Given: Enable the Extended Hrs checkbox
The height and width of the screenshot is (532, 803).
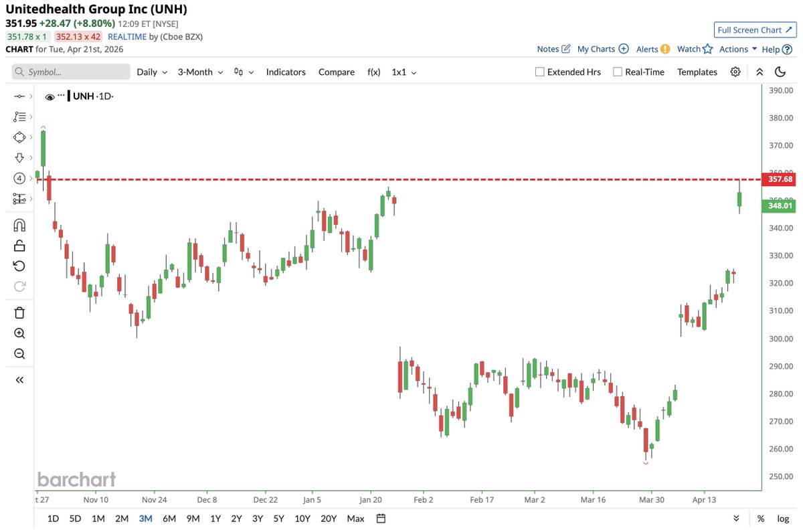Looking at the screenshot, I should (539, 72).
